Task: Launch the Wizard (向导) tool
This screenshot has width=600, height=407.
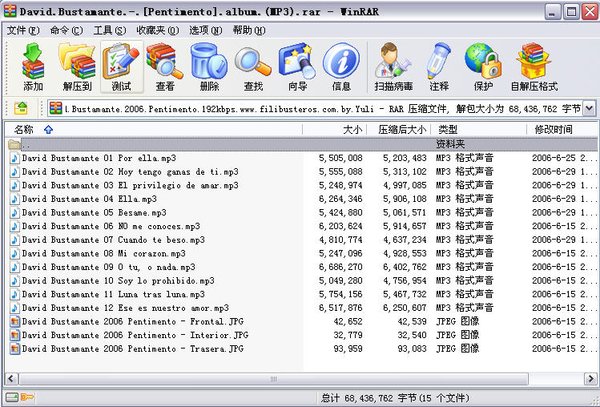Action: point(297,67)
